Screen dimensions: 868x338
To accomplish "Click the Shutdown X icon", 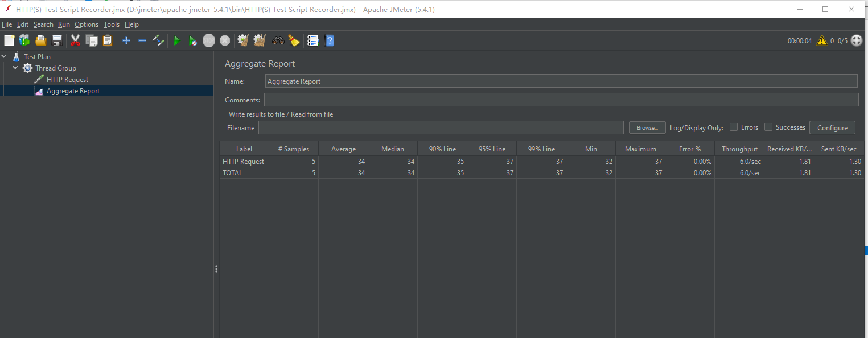I will 225,40.
